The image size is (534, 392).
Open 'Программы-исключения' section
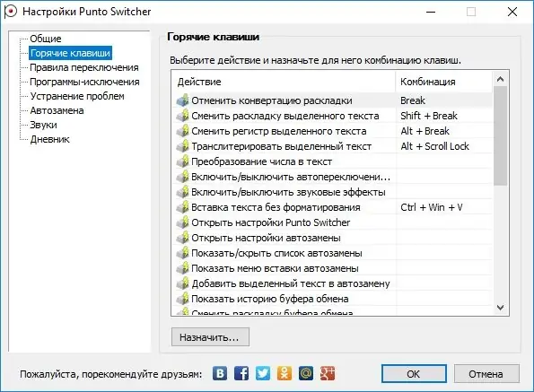[84, 82]
